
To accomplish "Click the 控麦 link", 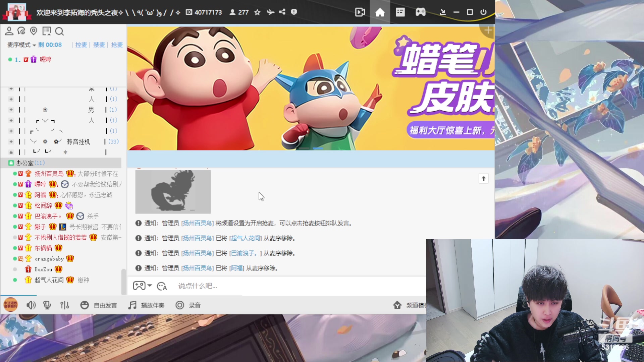I will point(81,45).
